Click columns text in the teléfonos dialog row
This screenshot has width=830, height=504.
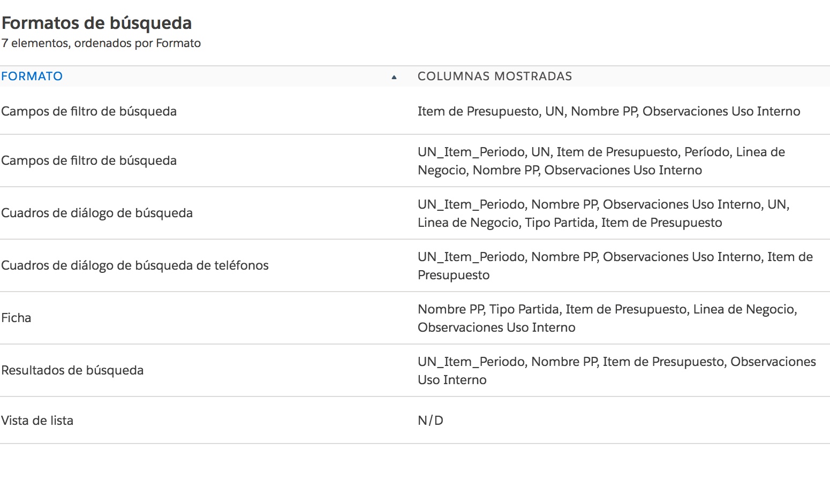(x=615, y=257)
